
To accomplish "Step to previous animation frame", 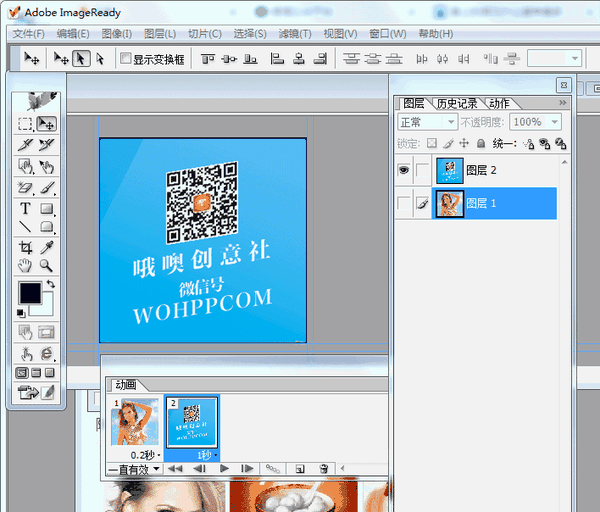I will tap(199, 468).
